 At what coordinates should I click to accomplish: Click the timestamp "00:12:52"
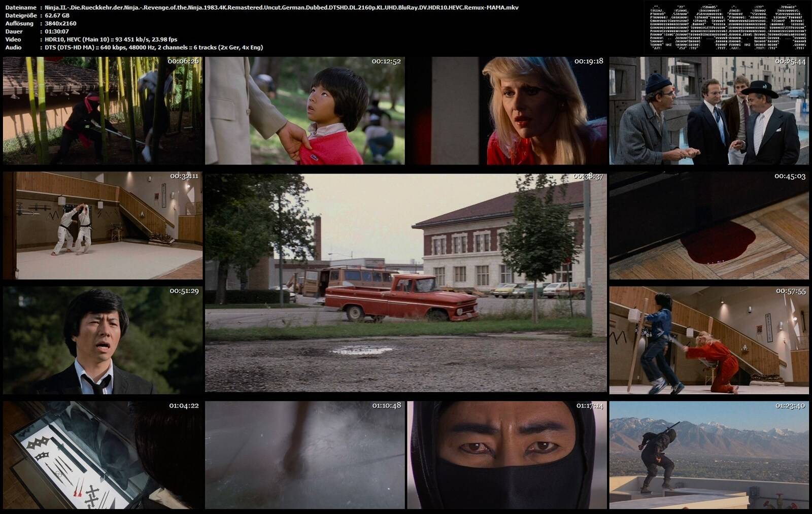tap(386, 61)
